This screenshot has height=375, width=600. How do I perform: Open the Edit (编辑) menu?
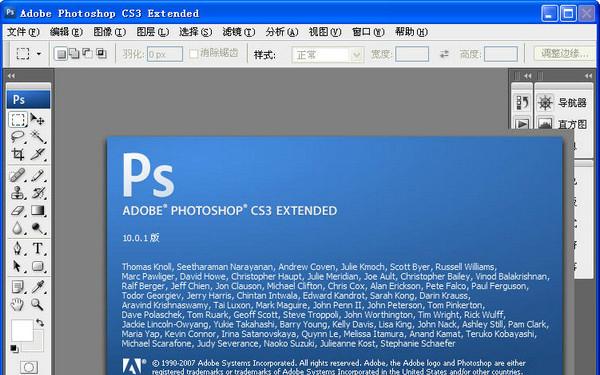pyautogui.click(x=66, y=32)
